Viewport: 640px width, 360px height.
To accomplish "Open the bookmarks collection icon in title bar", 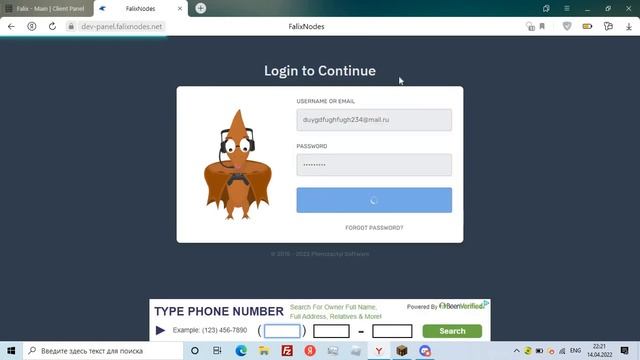I will tap(546, 9).
